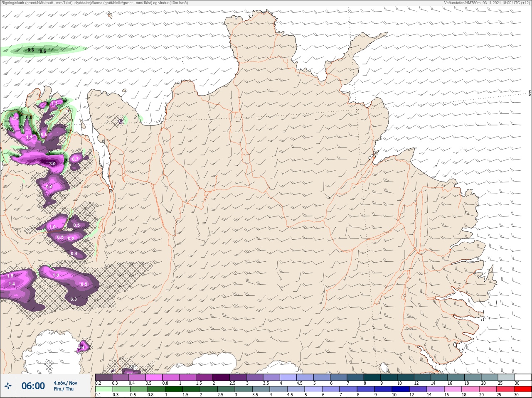Pick the bright pink upper legend swatch between 0.5 and 0.8
532x398 pixels.
click(154, 377)
